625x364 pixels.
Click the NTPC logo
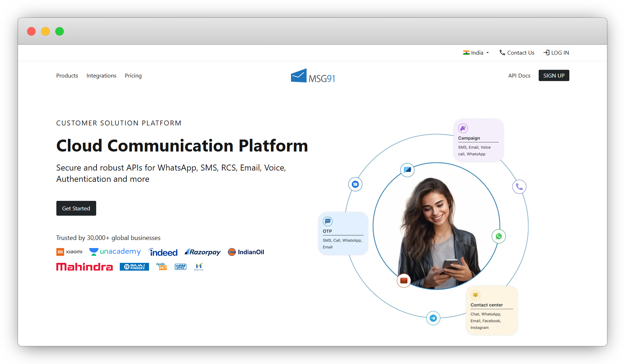click(180, 267)
